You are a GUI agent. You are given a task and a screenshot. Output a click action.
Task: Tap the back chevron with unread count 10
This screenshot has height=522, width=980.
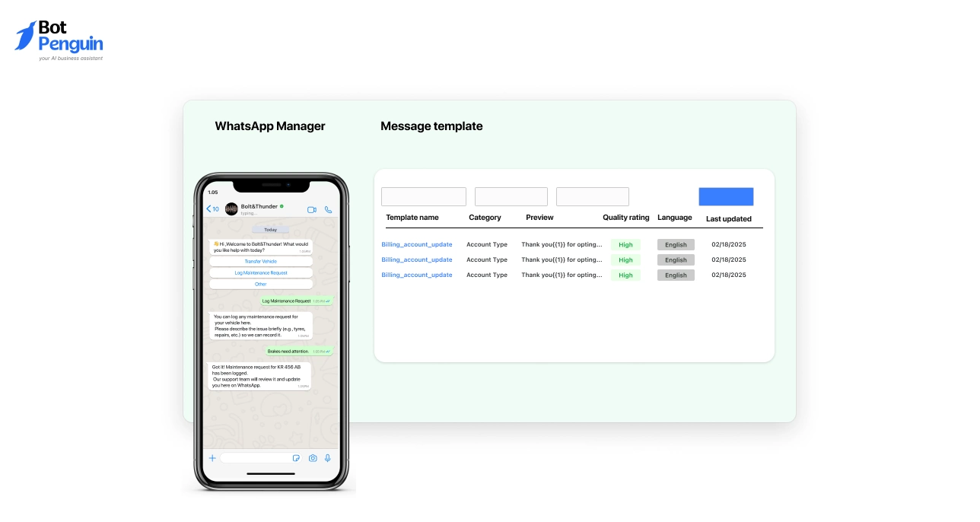[x=212, y=209]
